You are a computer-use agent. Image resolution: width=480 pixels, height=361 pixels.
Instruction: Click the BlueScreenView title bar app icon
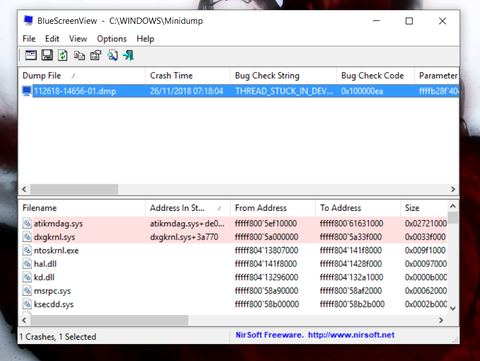click(x=28, y=21)
